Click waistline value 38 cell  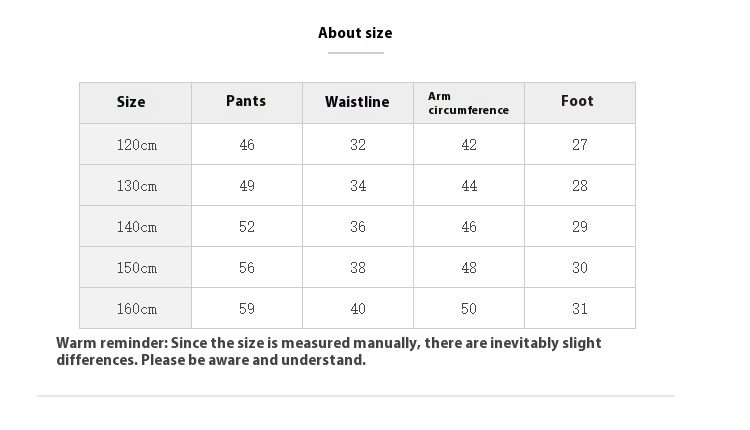[x=358, y=268]
